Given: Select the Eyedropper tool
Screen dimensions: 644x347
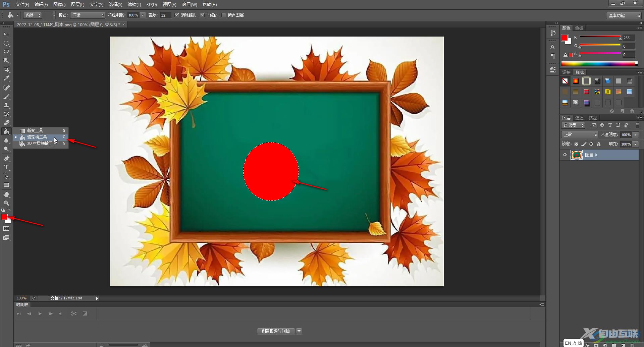Looking at the screenshot, I should [x=6, y=78].
